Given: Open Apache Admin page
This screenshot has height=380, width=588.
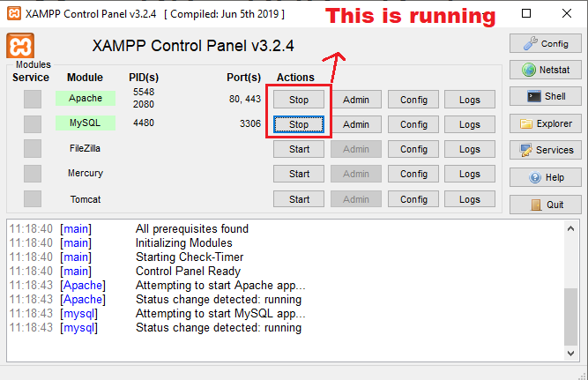Looking at the screenshot, I should click(356, 100).
